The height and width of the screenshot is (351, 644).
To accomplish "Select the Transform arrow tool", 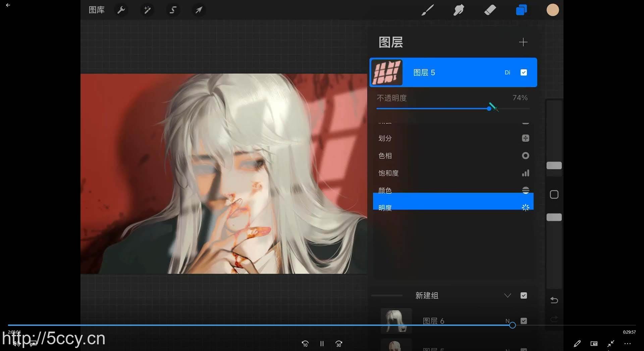I will pyautogui.click(x=199, y=10).
